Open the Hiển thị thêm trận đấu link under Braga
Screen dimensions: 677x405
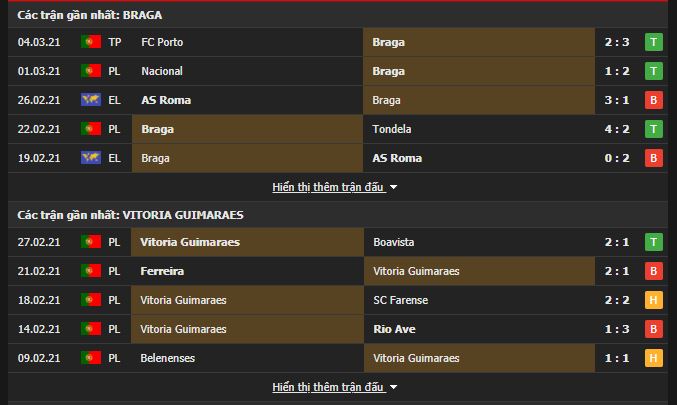328,187
